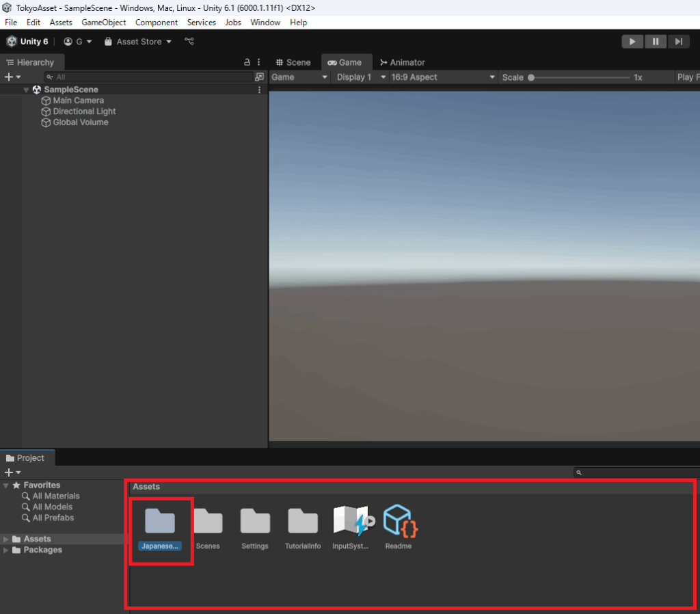Select the Readme asset icon
The width and height of the screenshot is (700, 614).
click(x=400, y=521)
